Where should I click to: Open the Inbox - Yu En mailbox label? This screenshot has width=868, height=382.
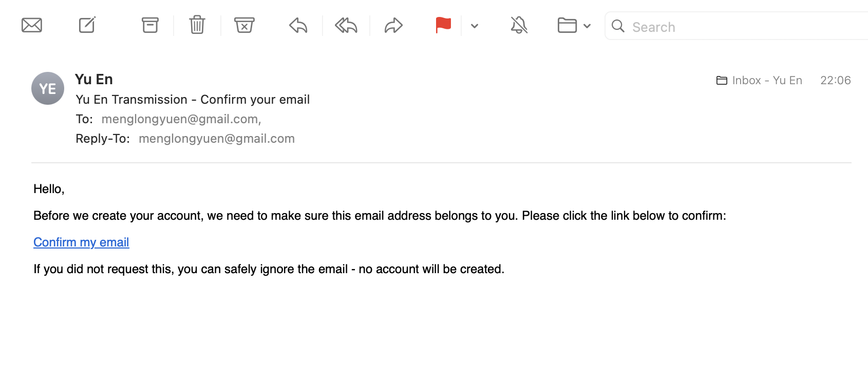759,81
